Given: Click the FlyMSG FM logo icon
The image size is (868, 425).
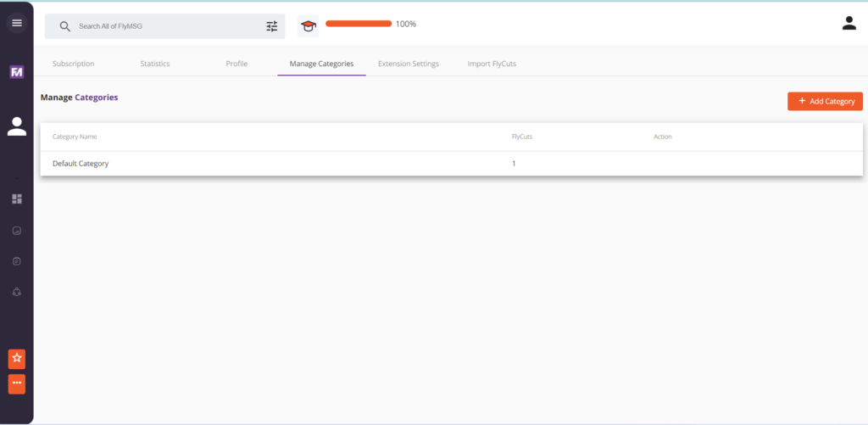Looking at the screenshot, I should tap(17, 71).
